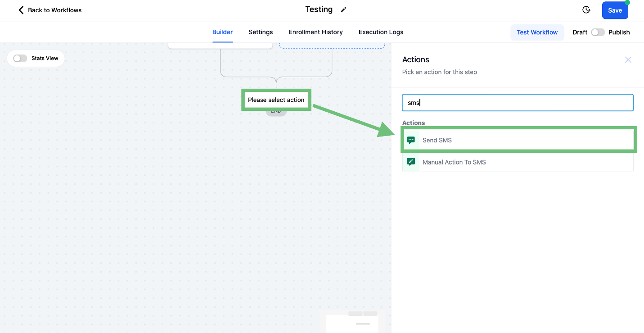Click the Back to Workflows arrow icon
The image size is (644, 333).
pos(21,10)
